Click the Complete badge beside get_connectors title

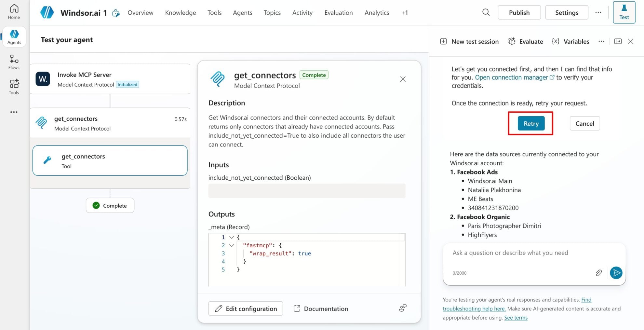[314, 75]
